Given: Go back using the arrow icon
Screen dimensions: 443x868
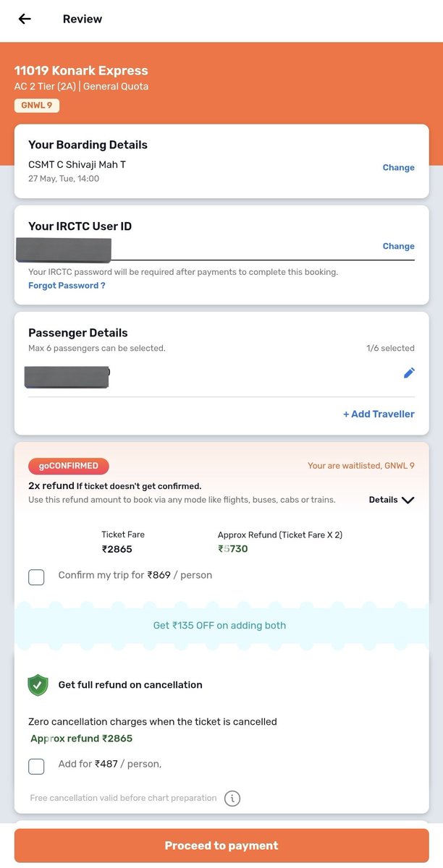Looking at the screenshot, I should 25,19.
